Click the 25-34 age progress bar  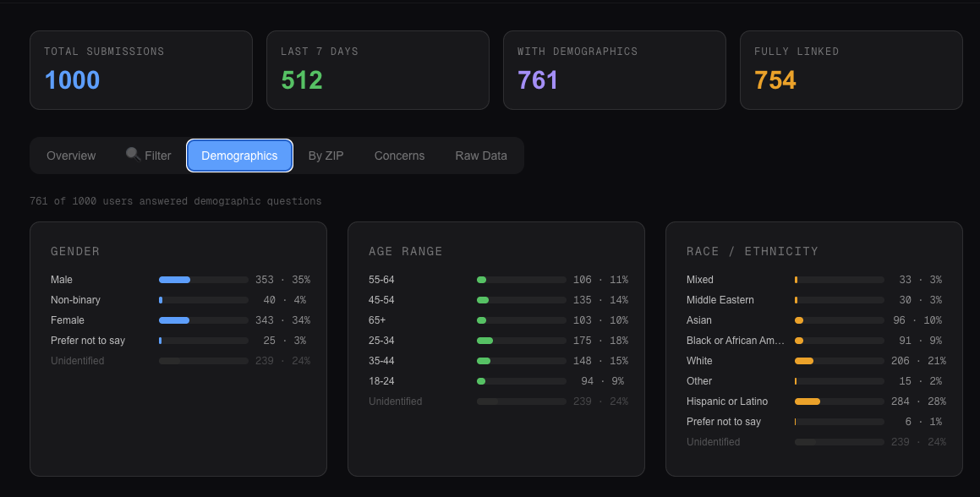pos(521,341)
